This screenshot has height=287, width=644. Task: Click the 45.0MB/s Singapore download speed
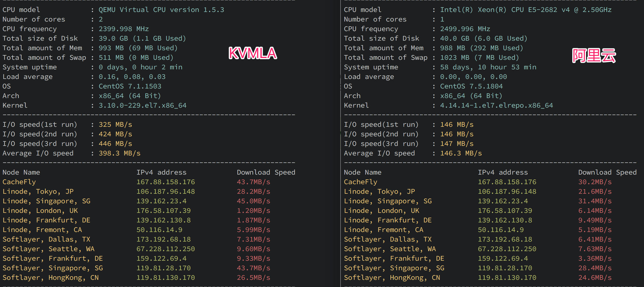[253, 201]
